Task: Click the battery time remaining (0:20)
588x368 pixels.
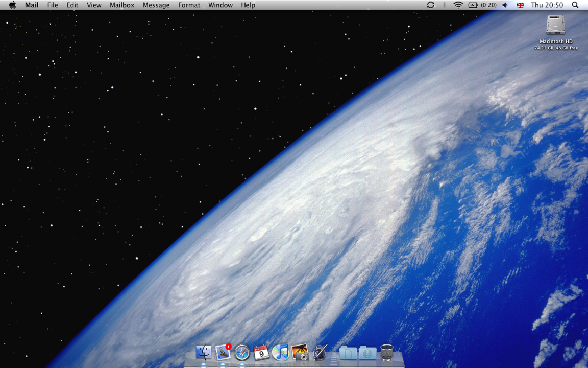Action: [488, 5]
